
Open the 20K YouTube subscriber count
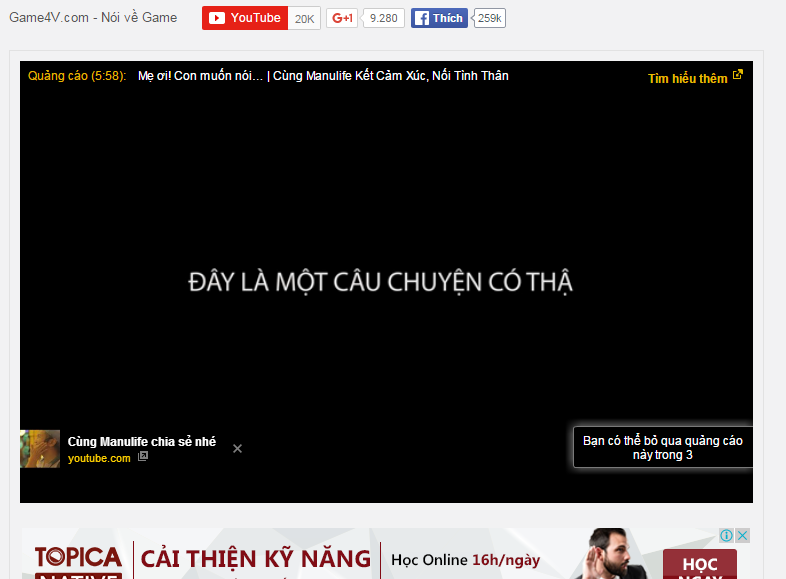[304, 19]
